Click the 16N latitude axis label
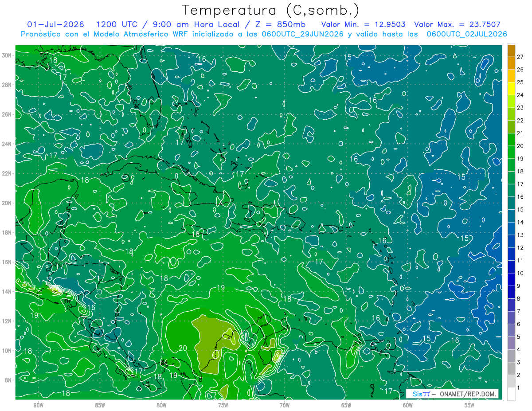Screen dimensions: 532x411 tap(7, 262)
